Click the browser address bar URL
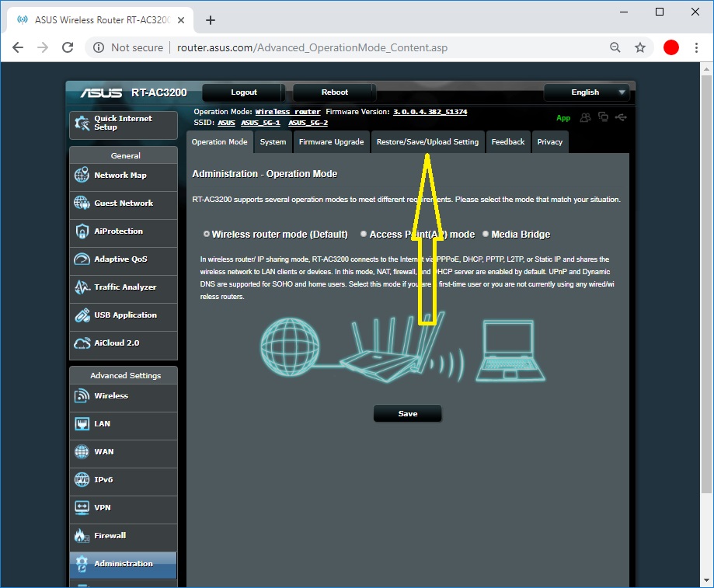 click(312, 47)
